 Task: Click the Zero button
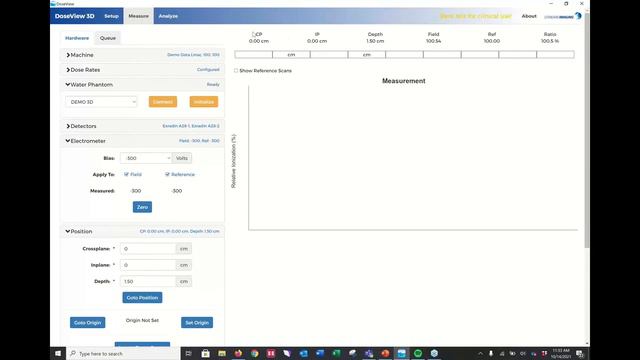coord(142,207)
